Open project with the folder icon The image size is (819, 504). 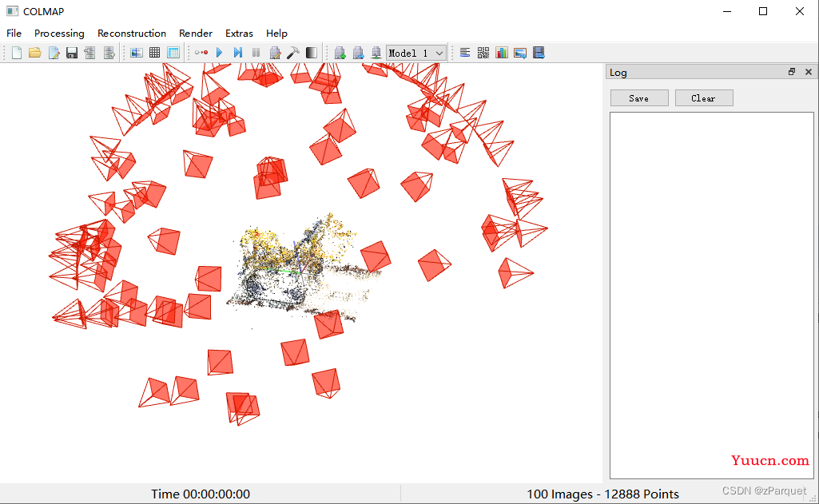coord(35,53)
